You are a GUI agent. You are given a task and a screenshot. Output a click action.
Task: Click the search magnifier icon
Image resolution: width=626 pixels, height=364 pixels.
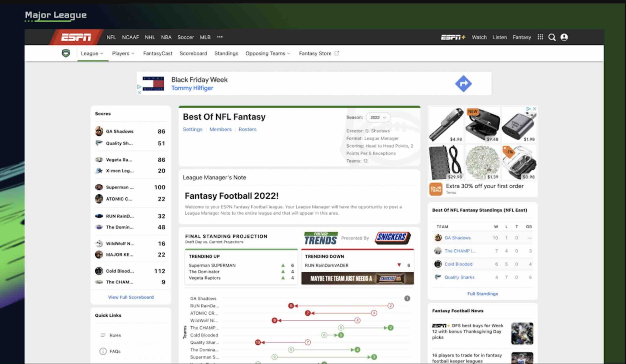click(x=552, y=37)
